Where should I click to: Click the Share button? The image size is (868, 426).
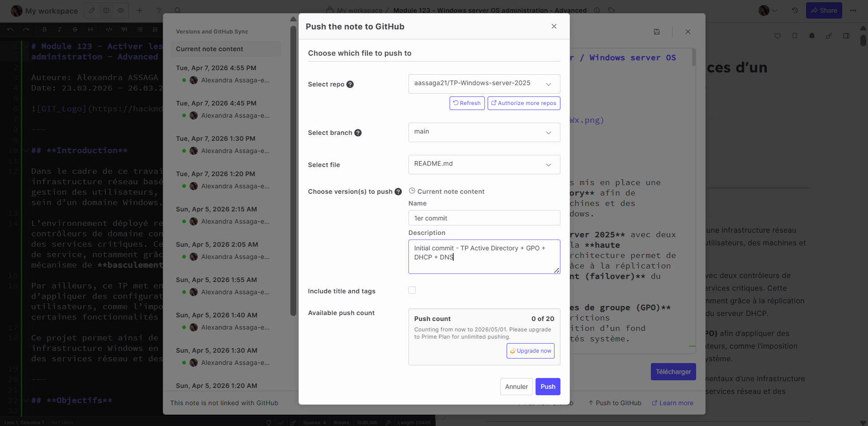[x=824, y=10]
